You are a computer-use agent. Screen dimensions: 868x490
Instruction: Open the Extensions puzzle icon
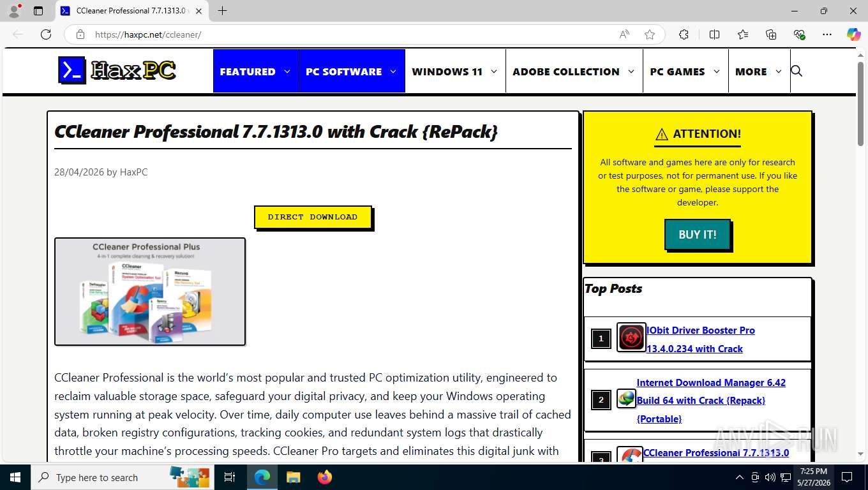tap(684, 34)
